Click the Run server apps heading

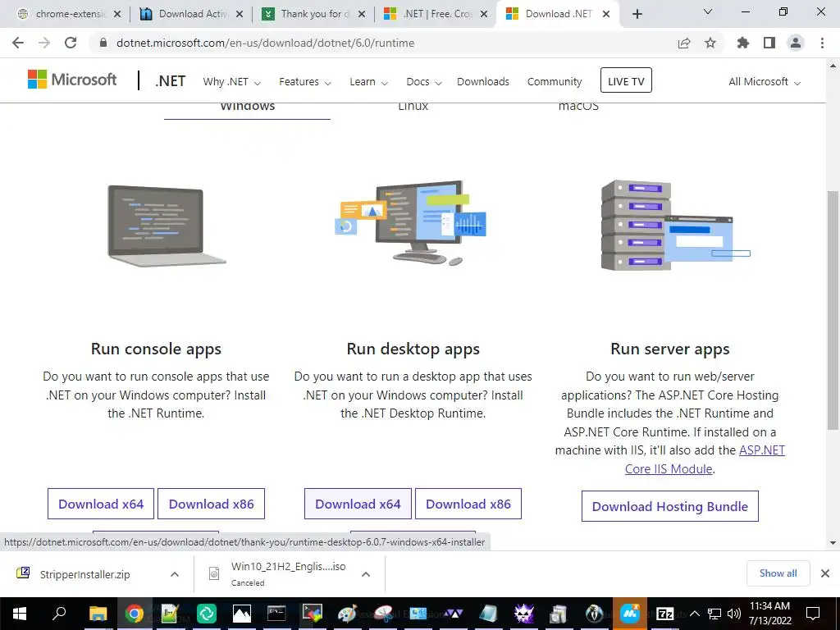coord(669,349)
